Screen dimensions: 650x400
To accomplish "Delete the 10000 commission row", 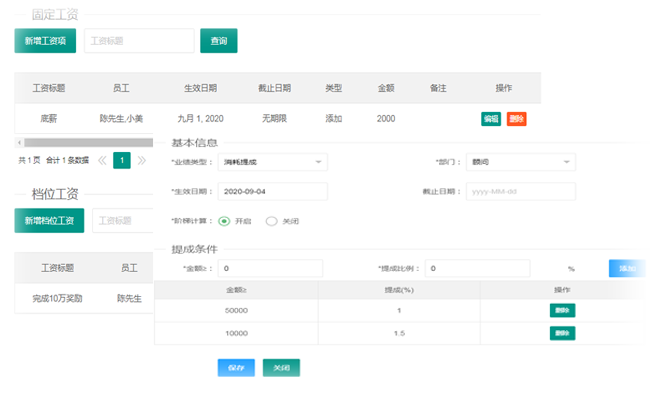I will 562,333.
